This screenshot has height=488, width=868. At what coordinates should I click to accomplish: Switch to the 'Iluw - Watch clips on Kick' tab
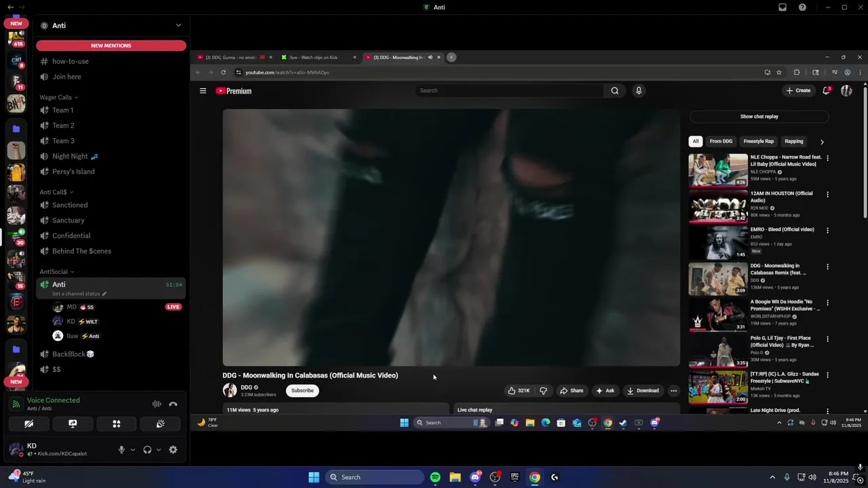pyautogui.click(x=319, y=57)
